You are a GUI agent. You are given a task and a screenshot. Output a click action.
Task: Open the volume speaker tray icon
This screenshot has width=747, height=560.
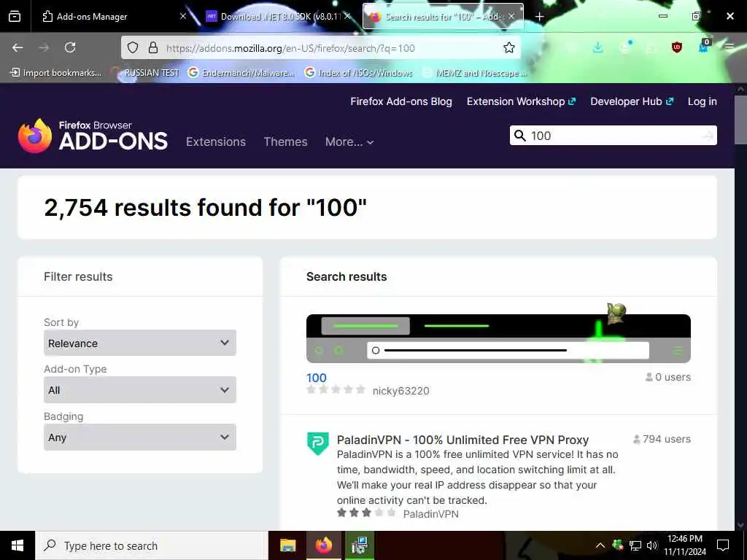pyautogui.click(x=652, y=545)
